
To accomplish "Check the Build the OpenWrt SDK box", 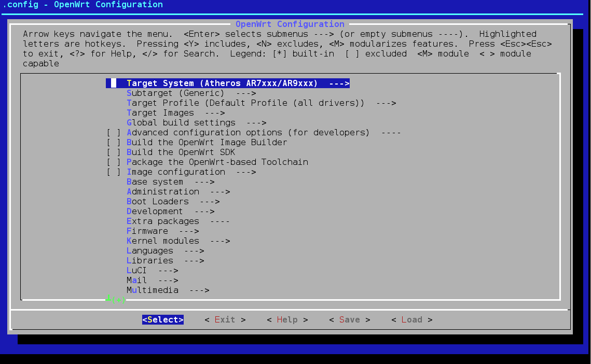I will pos(114,152).
